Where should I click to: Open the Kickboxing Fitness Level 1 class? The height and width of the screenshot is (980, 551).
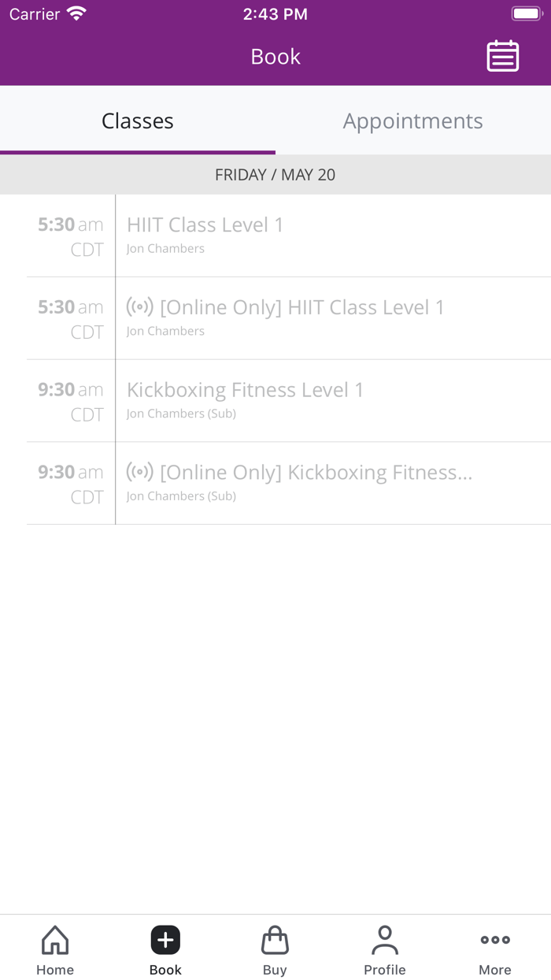coord(246,389)
